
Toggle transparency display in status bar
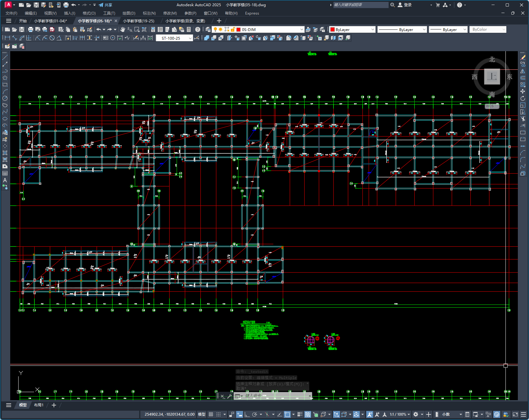pos(308,414)
